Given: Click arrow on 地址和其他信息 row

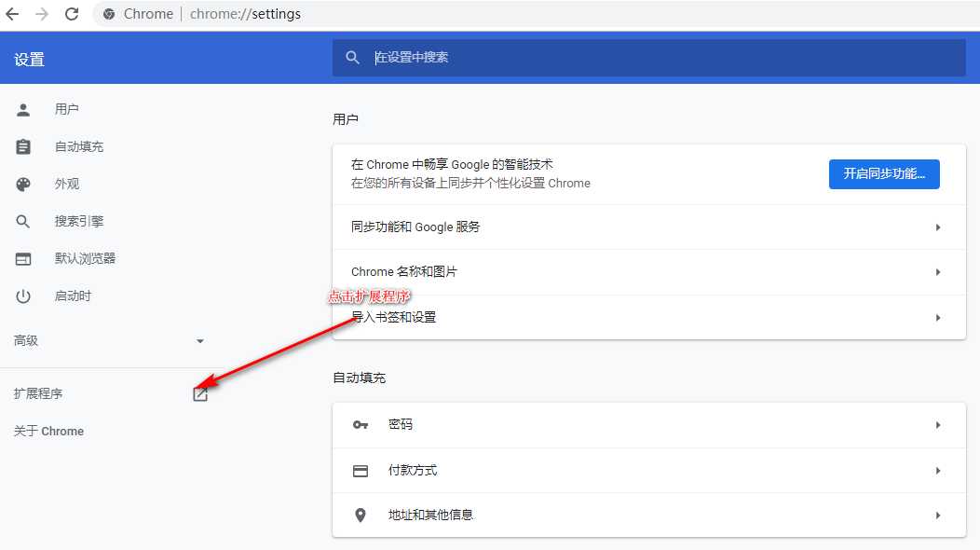Looking at the screenshot, I should 938,516.
